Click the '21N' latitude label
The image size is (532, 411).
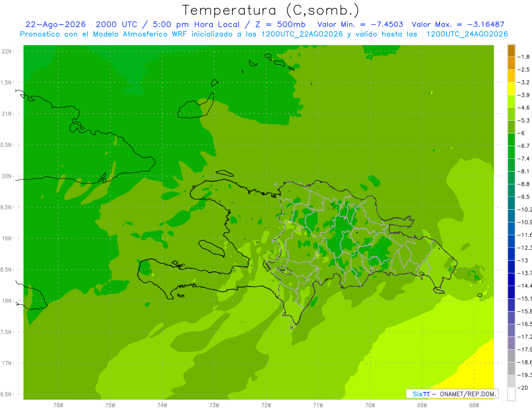(7, 114)
